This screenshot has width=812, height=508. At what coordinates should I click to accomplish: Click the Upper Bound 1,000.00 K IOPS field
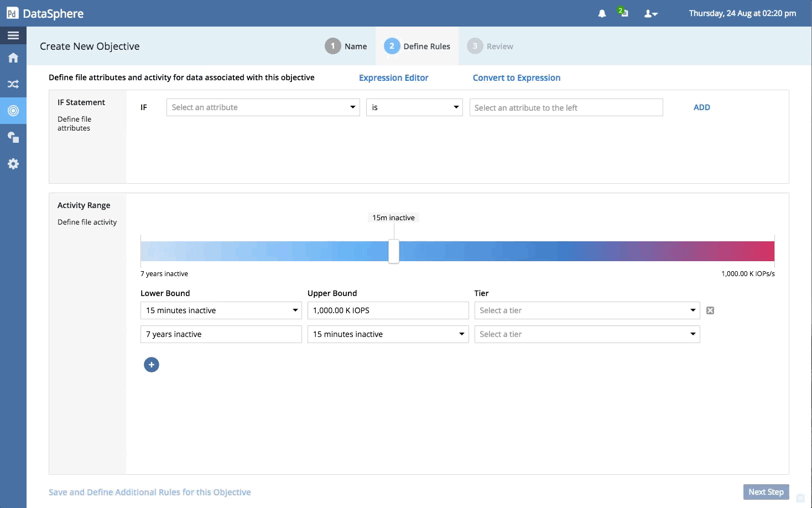coord(388,310)
